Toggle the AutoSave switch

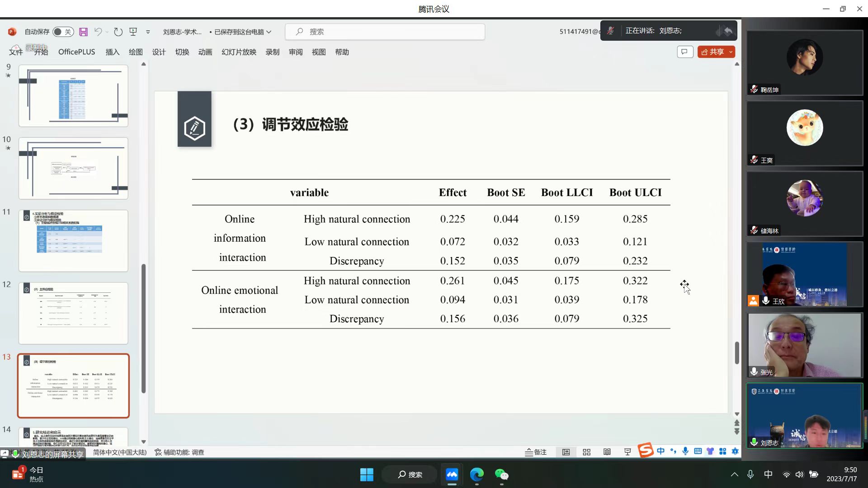63,32
